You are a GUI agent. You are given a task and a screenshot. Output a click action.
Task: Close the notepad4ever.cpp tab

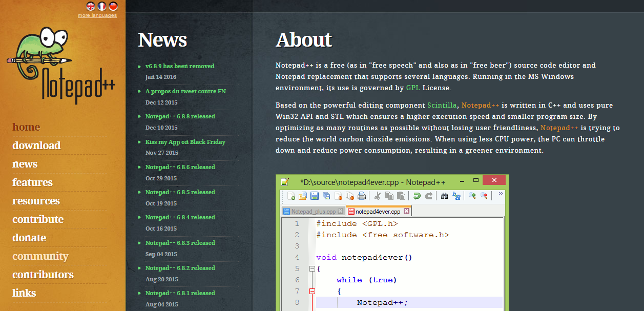[406, 211]
